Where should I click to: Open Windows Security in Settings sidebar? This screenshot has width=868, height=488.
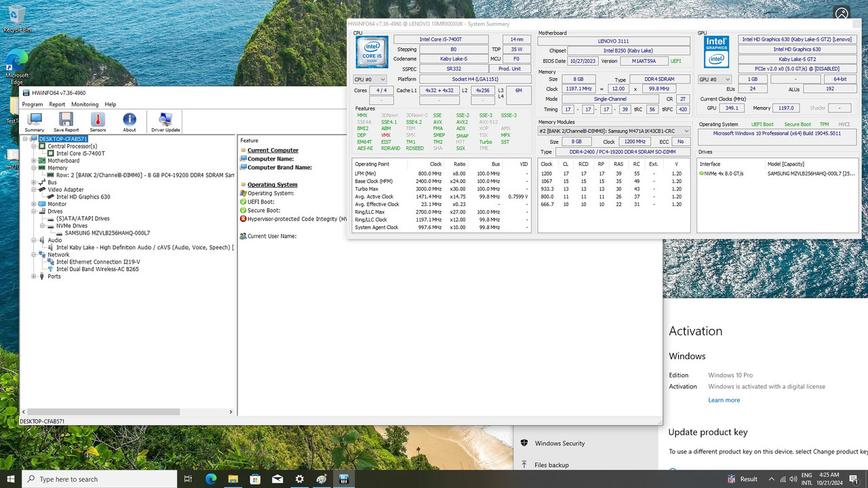(x=559, y=443)
